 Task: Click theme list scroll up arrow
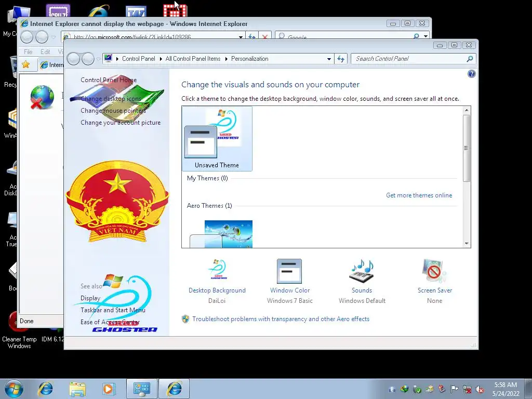pos(467,110)
